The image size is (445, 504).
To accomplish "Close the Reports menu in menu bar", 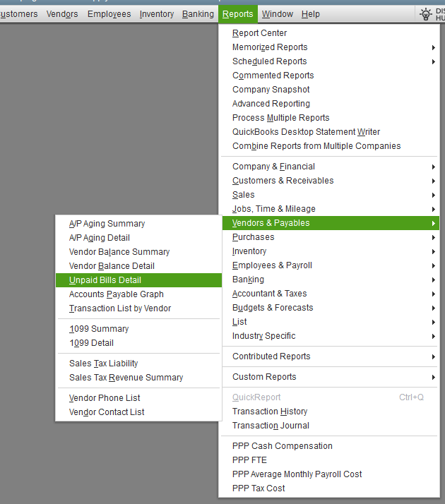I will point(238,14).
